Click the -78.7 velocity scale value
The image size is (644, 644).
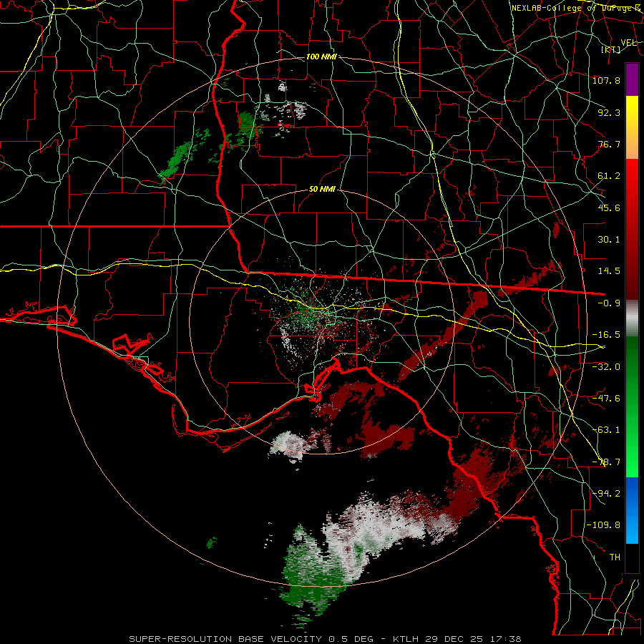click(606, 462)
